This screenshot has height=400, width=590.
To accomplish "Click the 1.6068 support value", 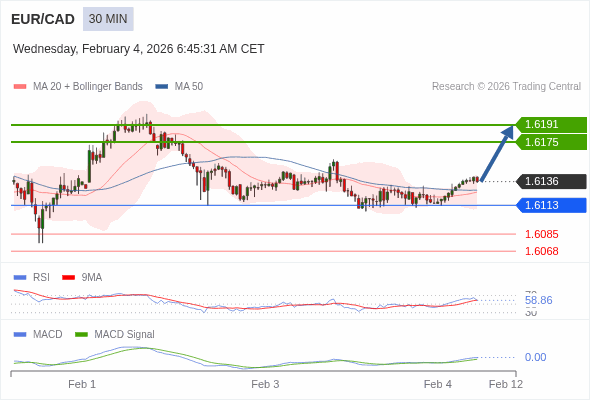I will click(541, 251).
